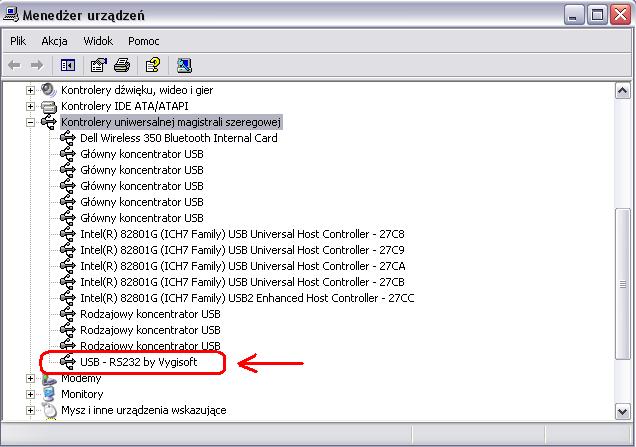Maximize the Menedżer urządzeń window
Viewport: 636px width, 447px height.
point(597,14)
